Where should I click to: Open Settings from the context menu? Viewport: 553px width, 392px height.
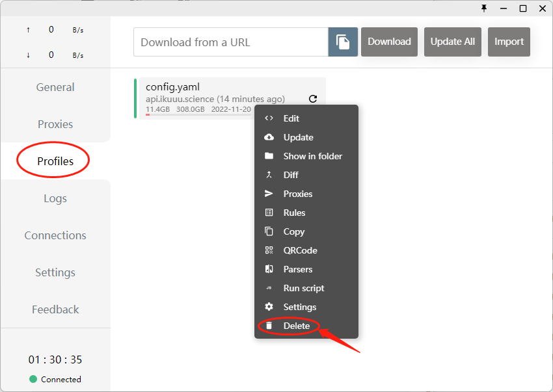pyautogui.click(x=300, y=307)
